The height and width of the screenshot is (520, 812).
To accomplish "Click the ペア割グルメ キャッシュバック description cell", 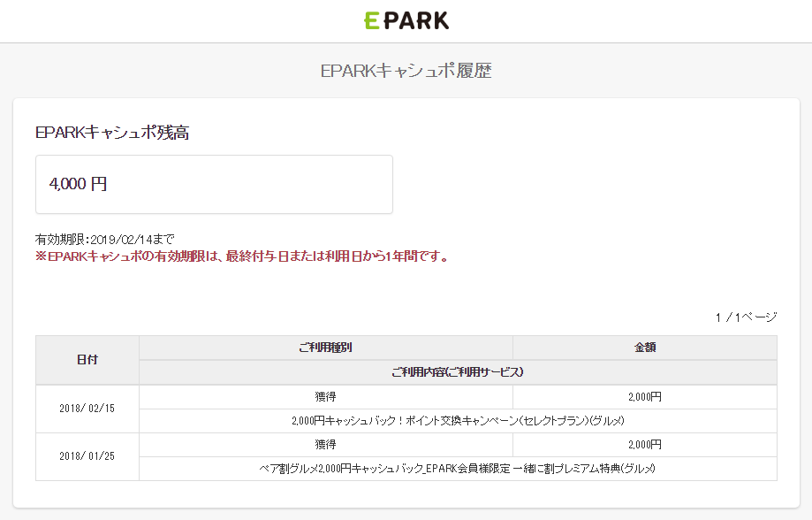I will 458,469.
